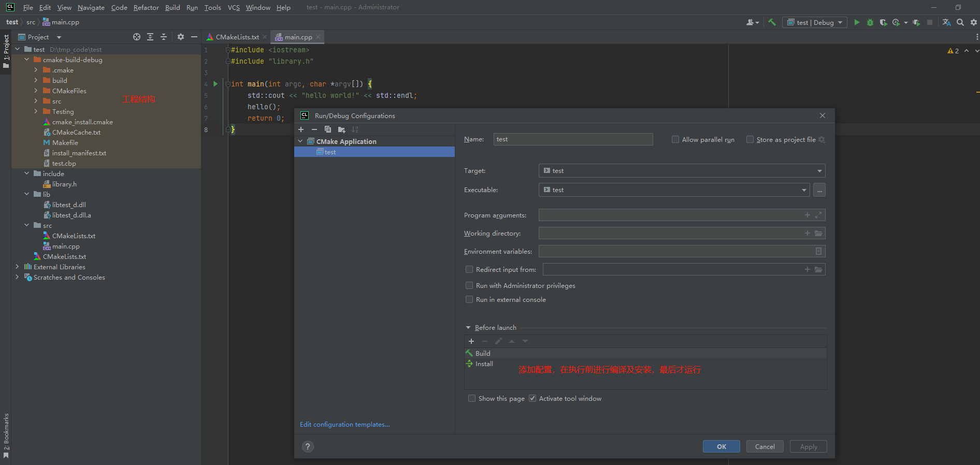Remove configuration with minus icon in dialog
The image size is (980, 465).
pos(314,129)
